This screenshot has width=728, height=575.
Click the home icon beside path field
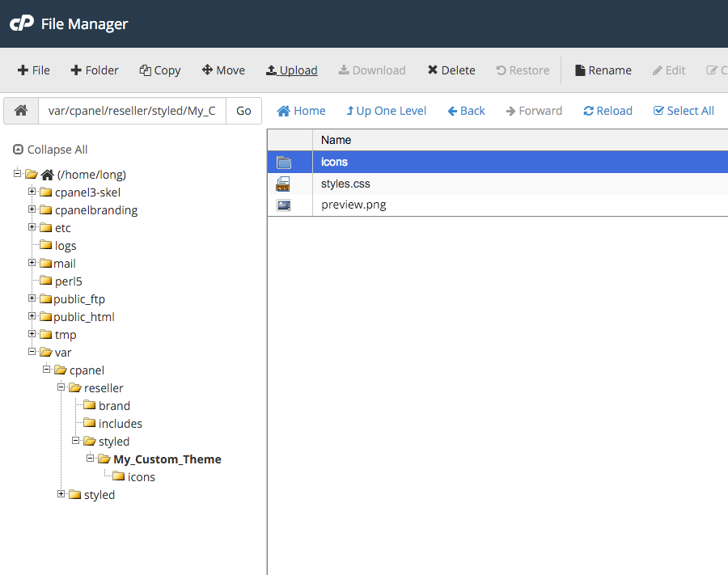click(x=21, y=111)
